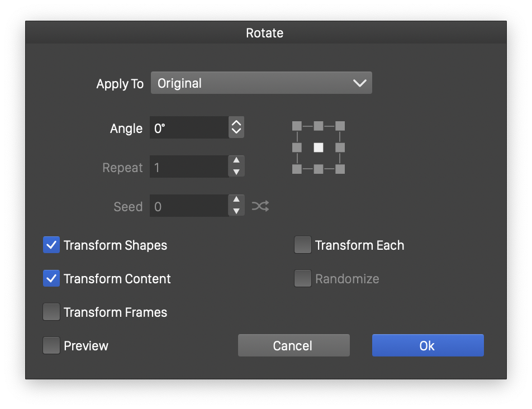Increase the Repeat value with up arrow
Viewport: 532px width, 409px height.
click(x=236, y=161)
